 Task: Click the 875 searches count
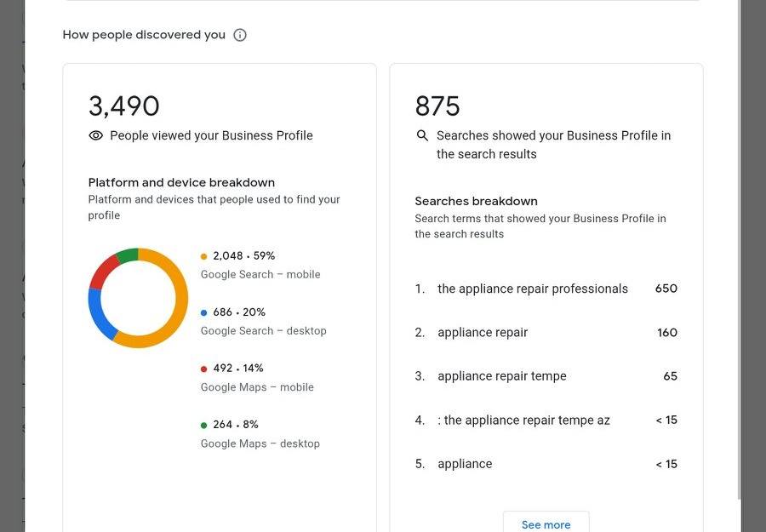[437, 106]
